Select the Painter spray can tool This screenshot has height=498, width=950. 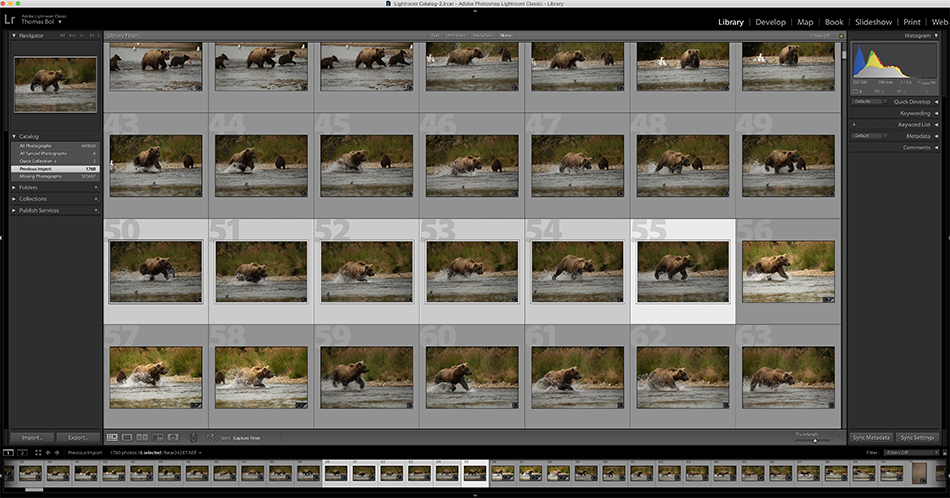[x=193, y=437]
